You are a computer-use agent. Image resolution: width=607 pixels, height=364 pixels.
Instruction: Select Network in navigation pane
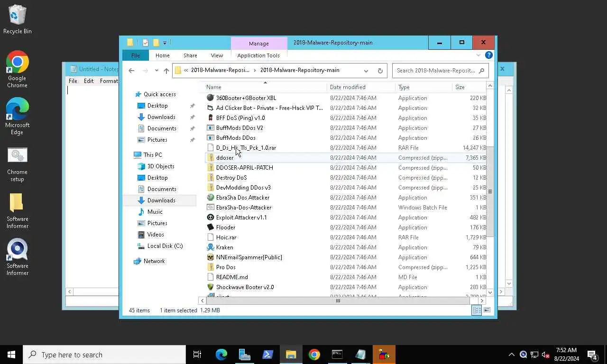click(154, 261)
